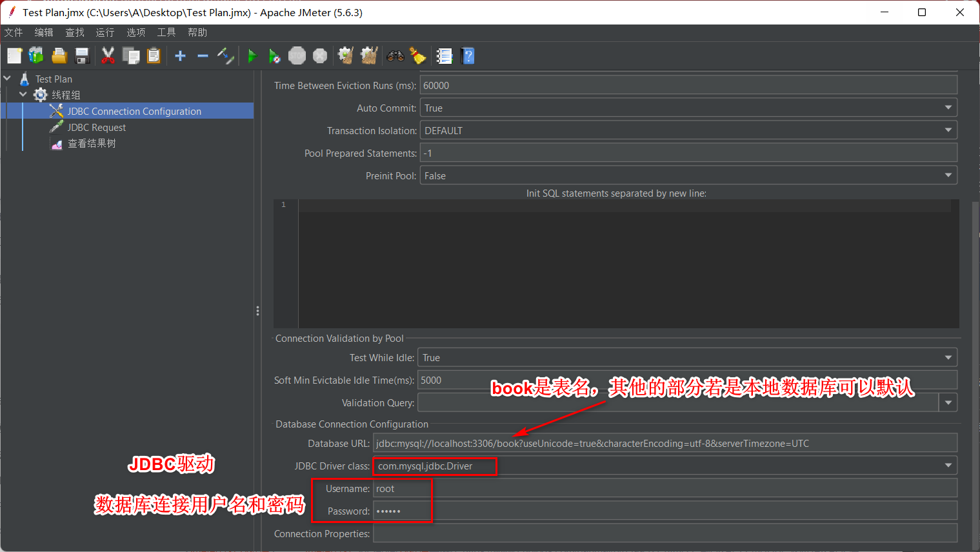Viewport: 980px width, 552px height.
Task: Save the test plan with floppy icon
Action: (82, 56)
